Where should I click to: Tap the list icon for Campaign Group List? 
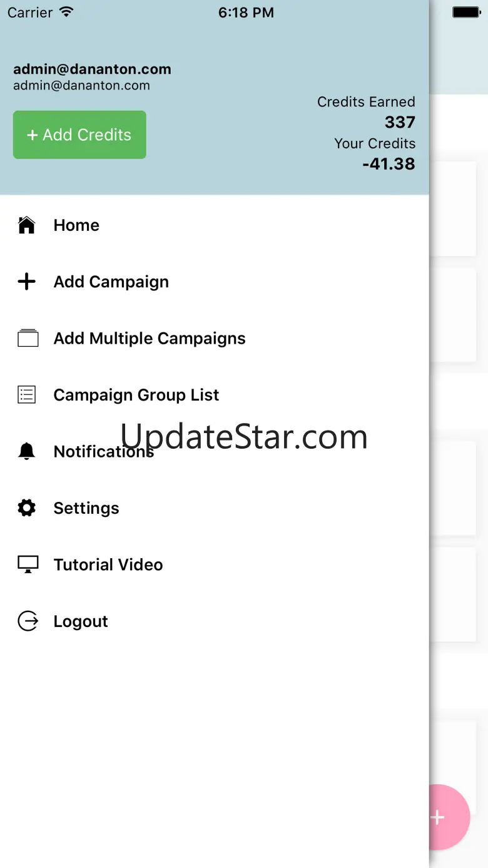(26, 395)
